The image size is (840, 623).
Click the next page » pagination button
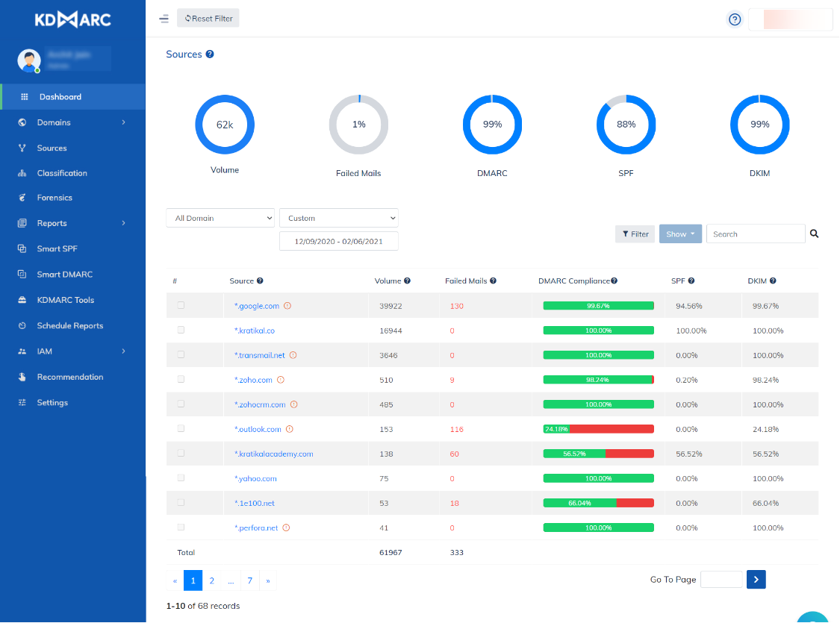268,580
